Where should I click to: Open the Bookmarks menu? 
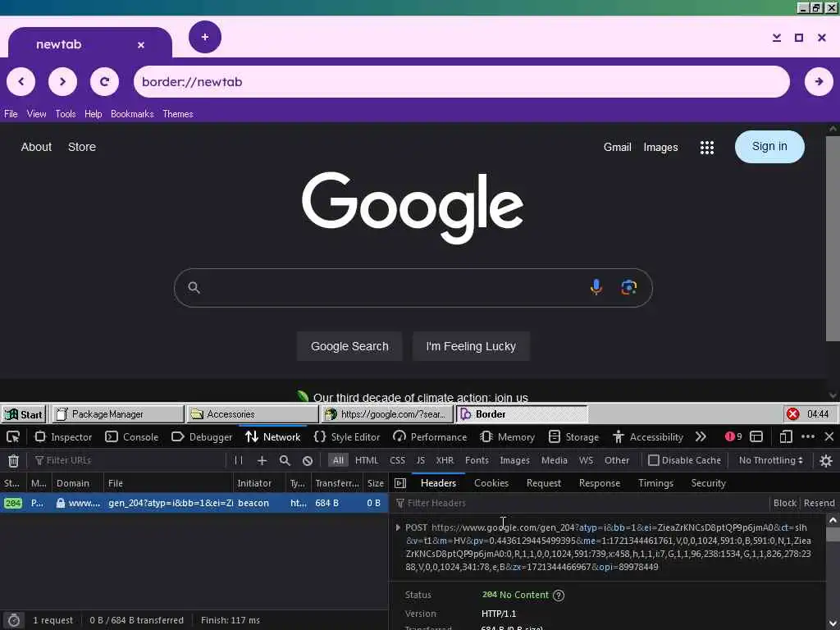(x=132, y=113)
